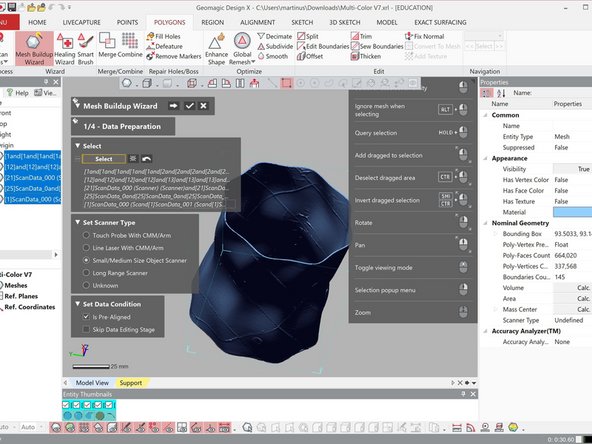
Task: Choose Small/Medium Size Object Scanner
Action: pos(86,260)
